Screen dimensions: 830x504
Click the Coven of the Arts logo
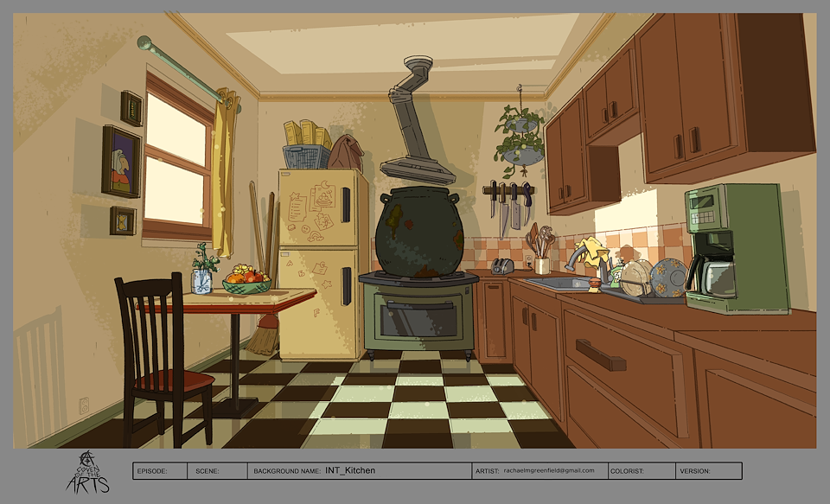point(87,472)
